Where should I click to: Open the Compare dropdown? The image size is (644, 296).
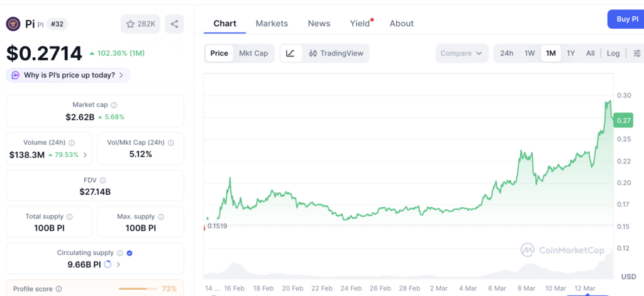(x=462, y=53)
